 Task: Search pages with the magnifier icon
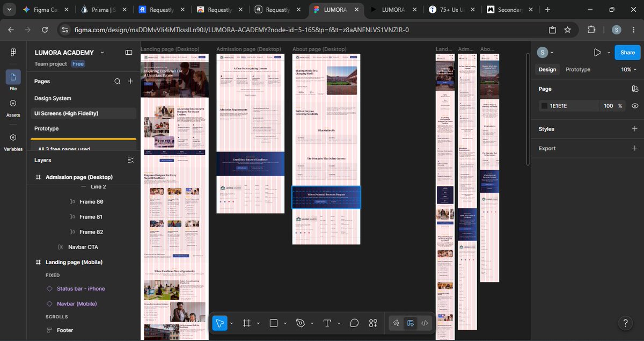(x=118, y=81)
